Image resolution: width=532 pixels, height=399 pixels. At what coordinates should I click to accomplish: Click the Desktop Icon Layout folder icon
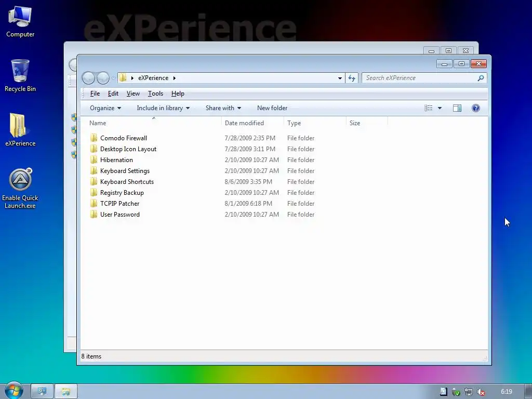pyautogui.click(x=94, y=149)
